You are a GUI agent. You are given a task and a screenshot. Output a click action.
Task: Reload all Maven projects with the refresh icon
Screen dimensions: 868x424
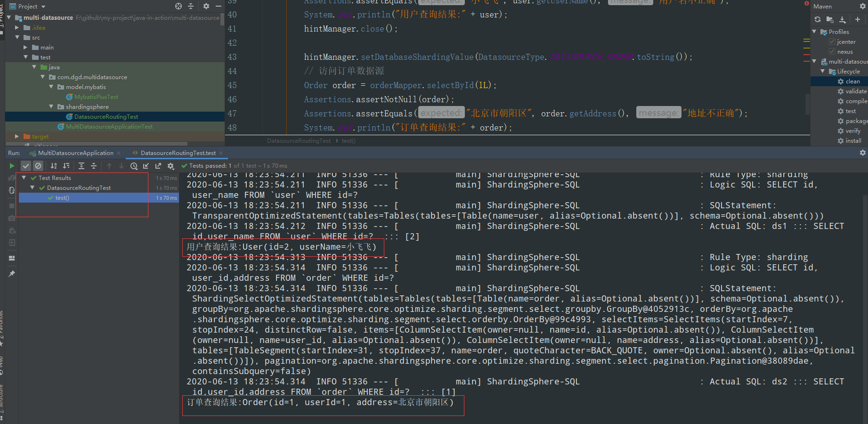point(818,19)
